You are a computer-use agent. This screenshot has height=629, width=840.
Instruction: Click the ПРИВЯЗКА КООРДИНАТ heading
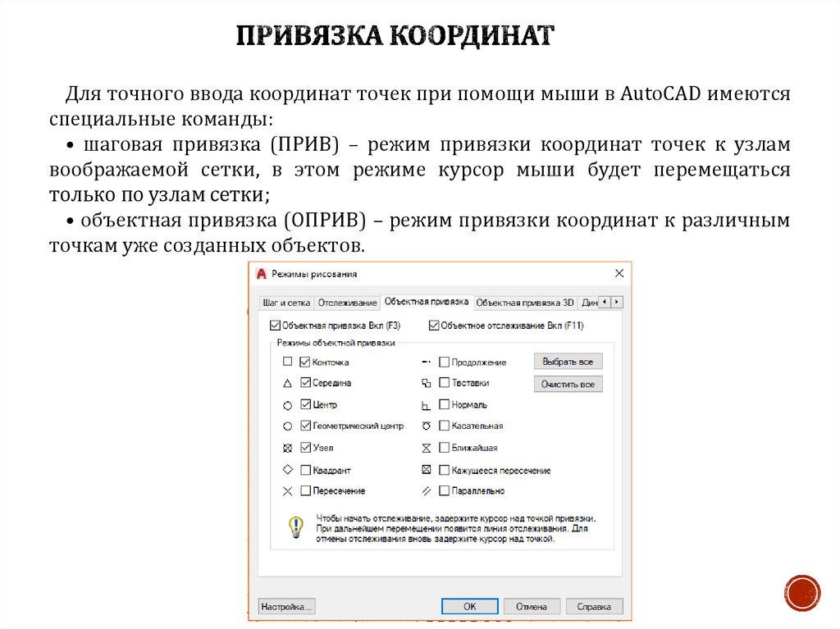coord(395,35)
